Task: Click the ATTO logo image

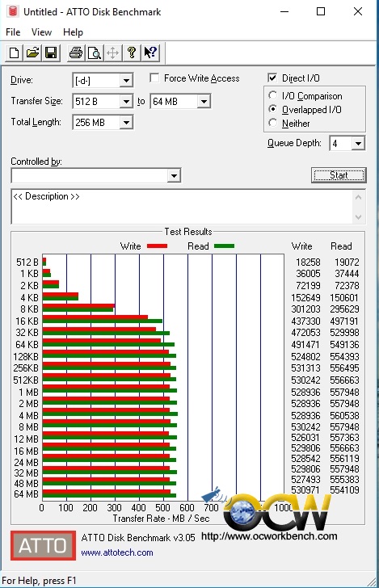Action: (43, 545)
